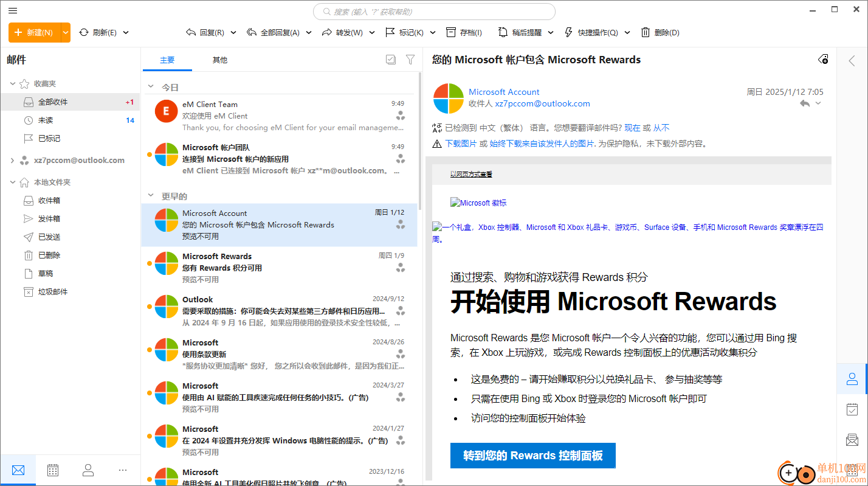Click always download from sender link
The height and width of the screenshot is (486, 868).
coord(542,144)
